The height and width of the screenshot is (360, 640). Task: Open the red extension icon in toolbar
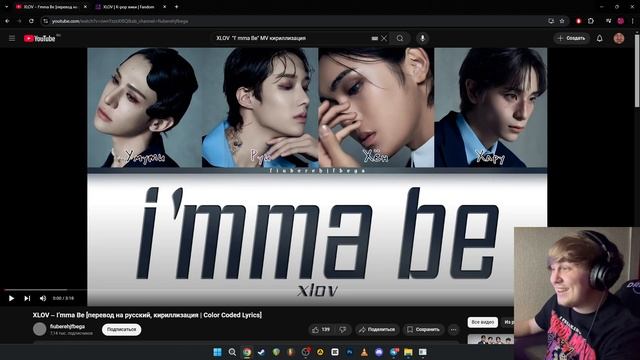578,21
